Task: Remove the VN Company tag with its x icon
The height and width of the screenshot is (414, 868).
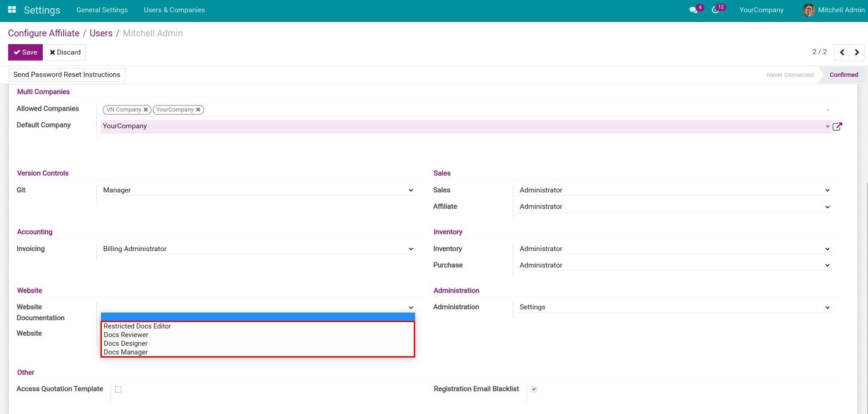Action: point(146,109)
